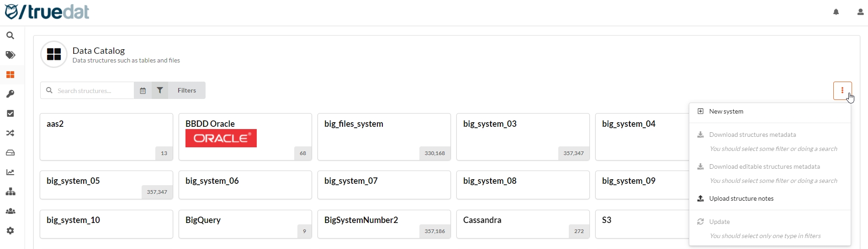The height and width of the screenshot is (249, 868).
Task: Click the search magnifier icon in sidebar
Action: [x=10, y=36]
